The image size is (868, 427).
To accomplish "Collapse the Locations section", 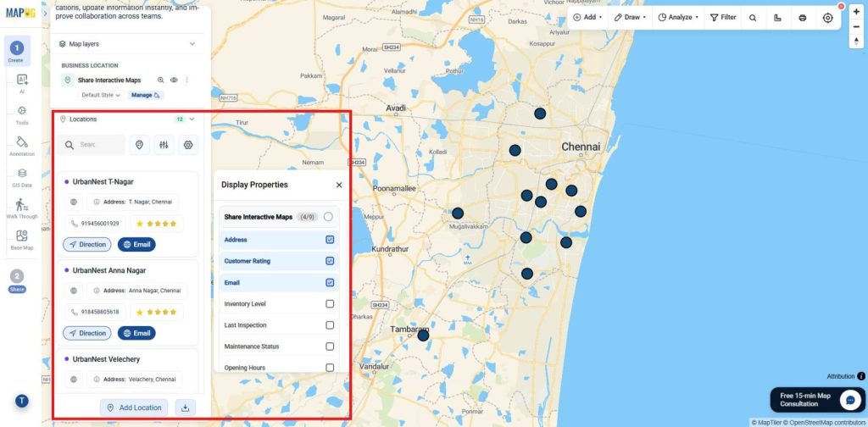I will click(x=192, y=119).
